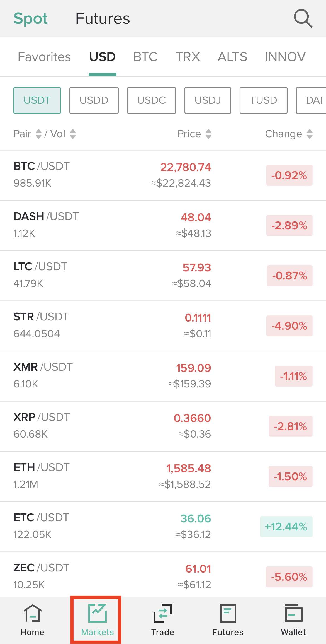
Task: Switch to the Favorites tab
Action: click(44, 57)
